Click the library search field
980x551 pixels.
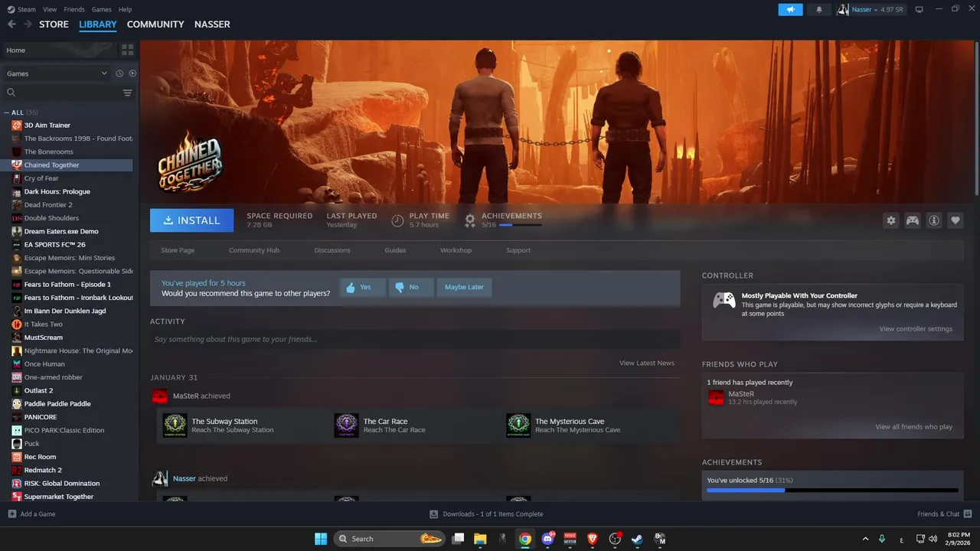coord(61,93)
